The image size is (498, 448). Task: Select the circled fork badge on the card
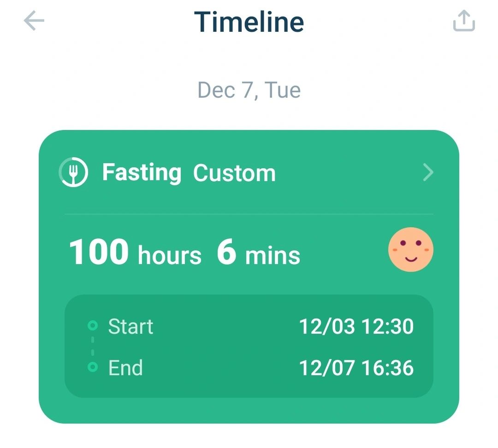(74, 172)
